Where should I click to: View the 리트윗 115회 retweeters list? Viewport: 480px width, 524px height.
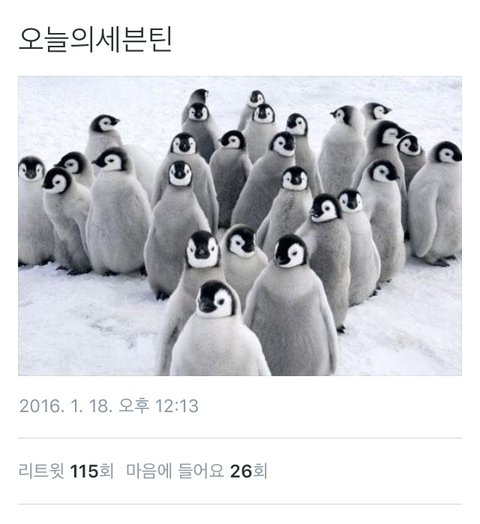[66, 471]
